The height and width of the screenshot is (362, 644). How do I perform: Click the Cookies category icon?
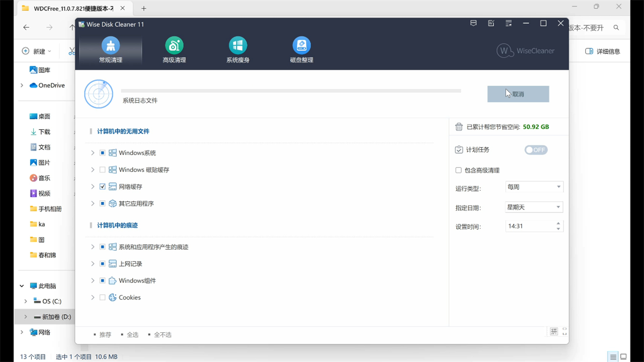(113, 298)
